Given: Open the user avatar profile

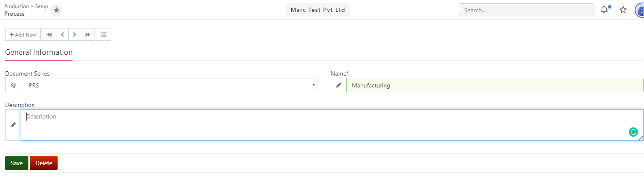Looking at the screenshot, I should click(639, 10).
